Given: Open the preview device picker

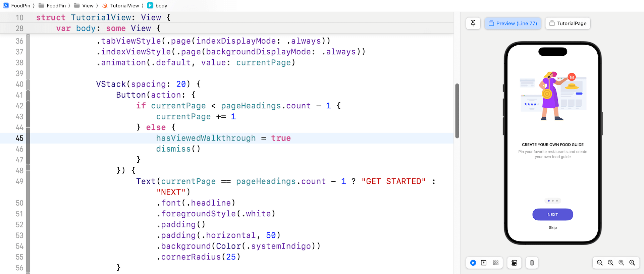Looking at the screenshot, I should pos(532,263).
